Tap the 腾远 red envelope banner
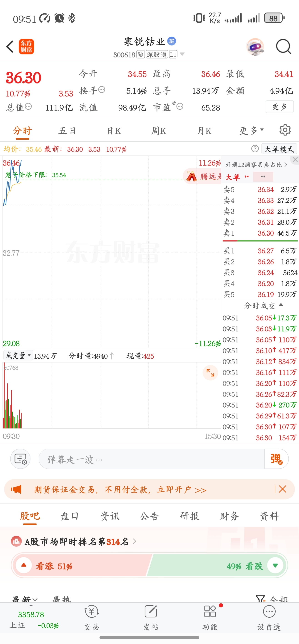Viewport: 299px width, 644px height. (x=202, y=176)
